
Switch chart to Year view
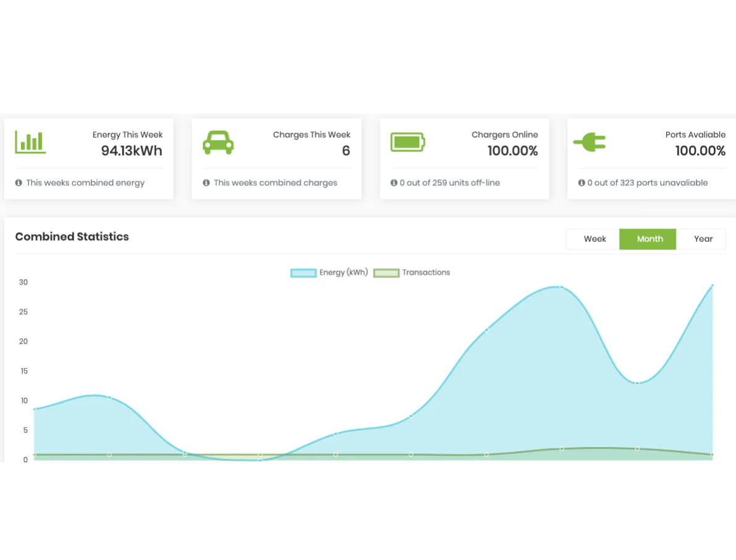coord(701,239)
